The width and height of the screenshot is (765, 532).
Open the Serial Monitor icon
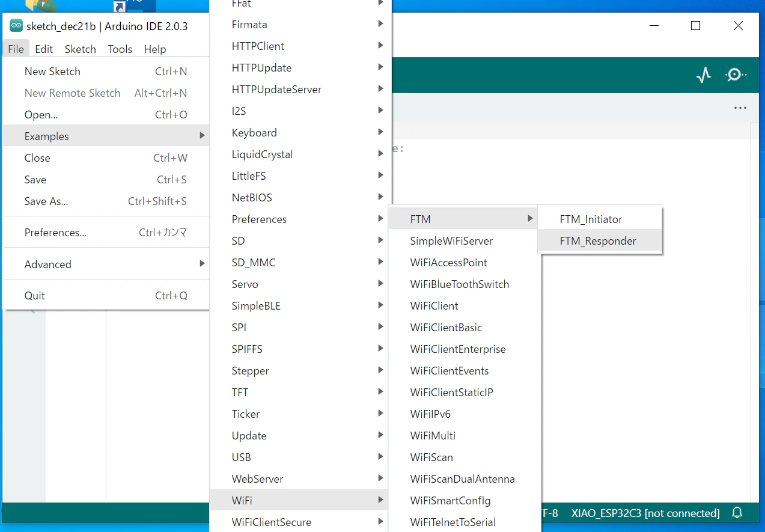coord(736,75)
